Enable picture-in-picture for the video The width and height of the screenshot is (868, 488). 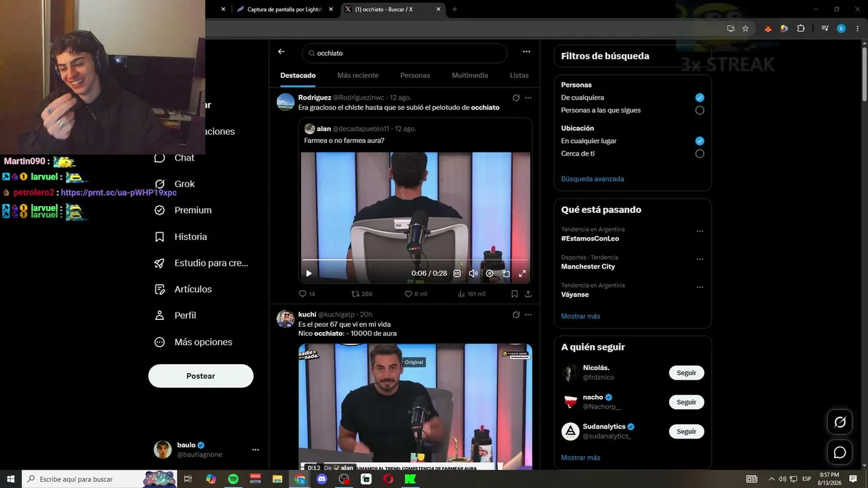click(506, 274)
